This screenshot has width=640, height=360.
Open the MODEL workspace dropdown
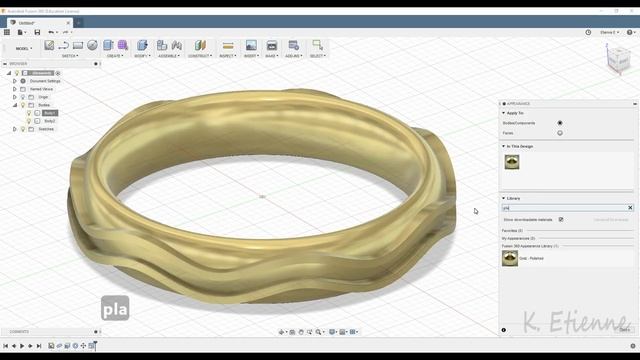pos(24,48)
